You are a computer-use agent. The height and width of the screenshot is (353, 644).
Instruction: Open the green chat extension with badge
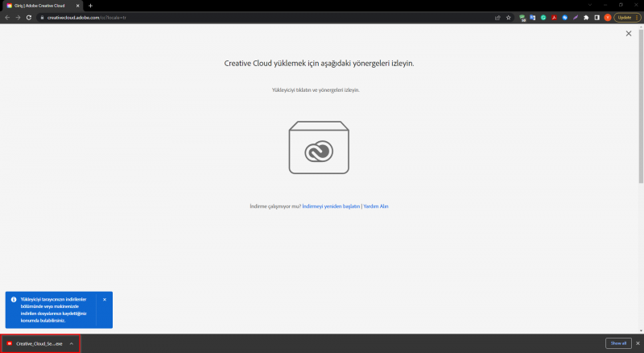point(522,18)
